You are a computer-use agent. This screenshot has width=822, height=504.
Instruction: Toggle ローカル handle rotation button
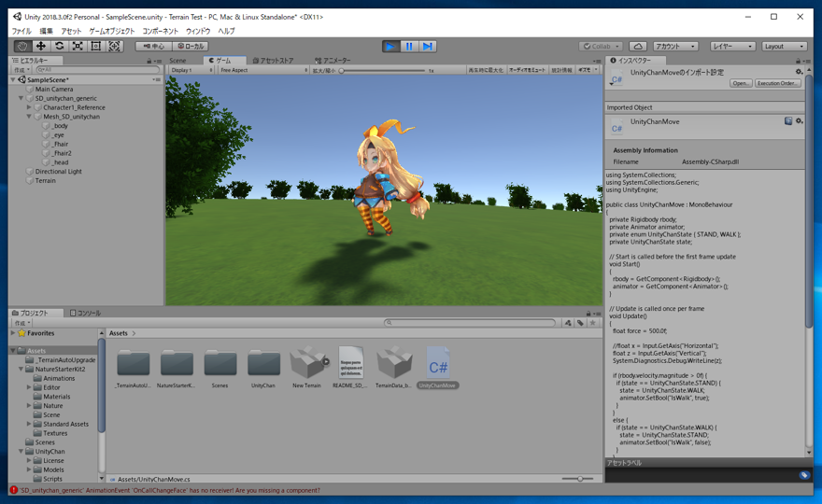(191, 46)
